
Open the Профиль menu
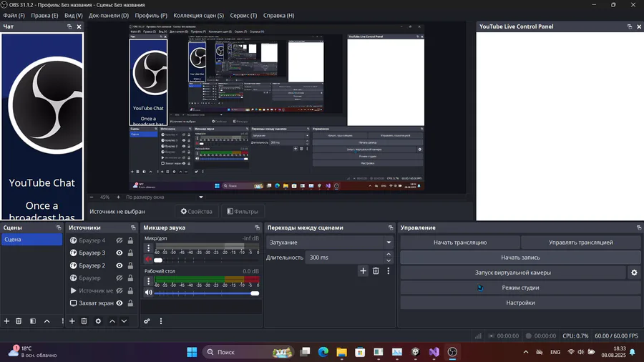(151, 15)
